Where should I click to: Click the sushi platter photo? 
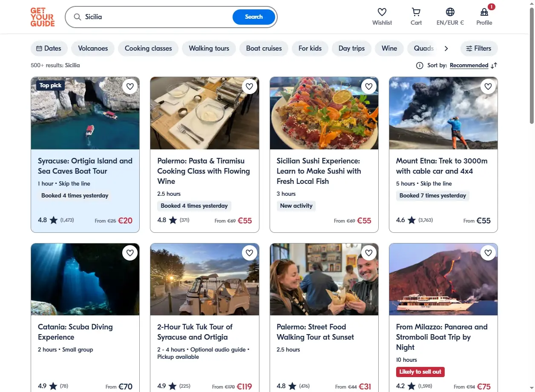(x=324, y=113)
